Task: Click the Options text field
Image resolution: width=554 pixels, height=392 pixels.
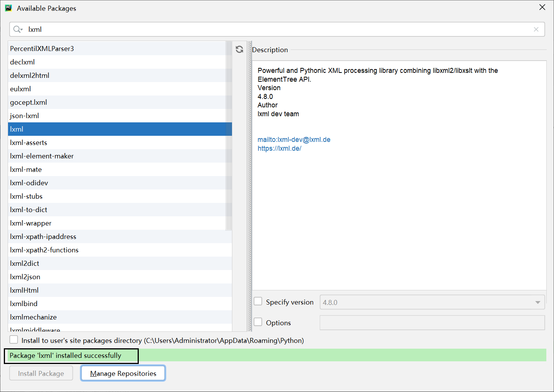Action: [x=432, y=323]
